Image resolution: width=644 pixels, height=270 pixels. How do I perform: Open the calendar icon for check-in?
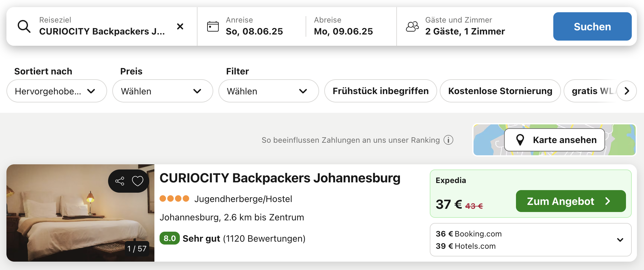coord(213,26)
